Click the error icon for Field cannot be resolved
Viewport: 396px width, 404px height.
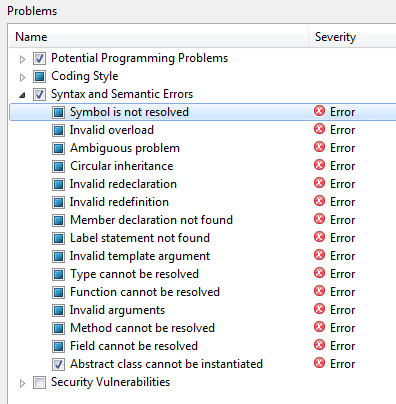[x=319, y=345]
